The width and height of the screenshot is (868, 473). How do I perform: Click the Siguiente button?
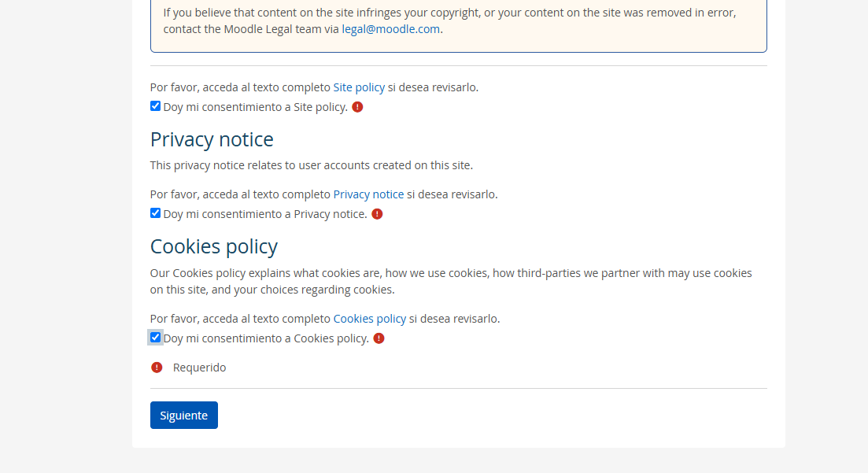[184, 416]
